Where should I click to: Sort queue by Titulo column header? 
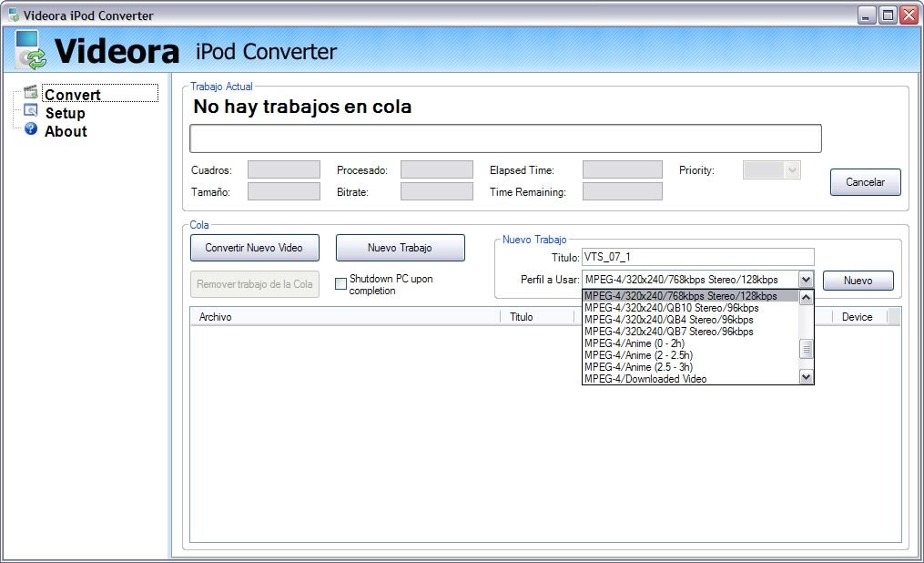537,317
